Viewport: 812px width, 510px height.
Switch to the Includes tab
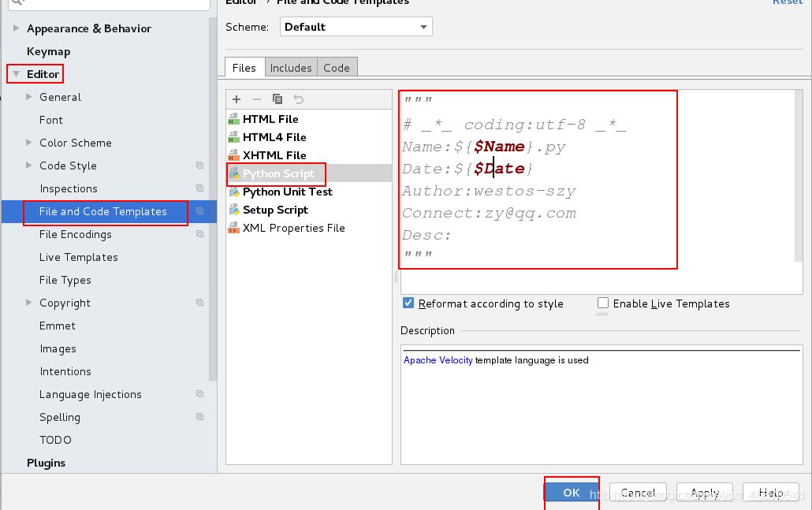coord(291,68)
